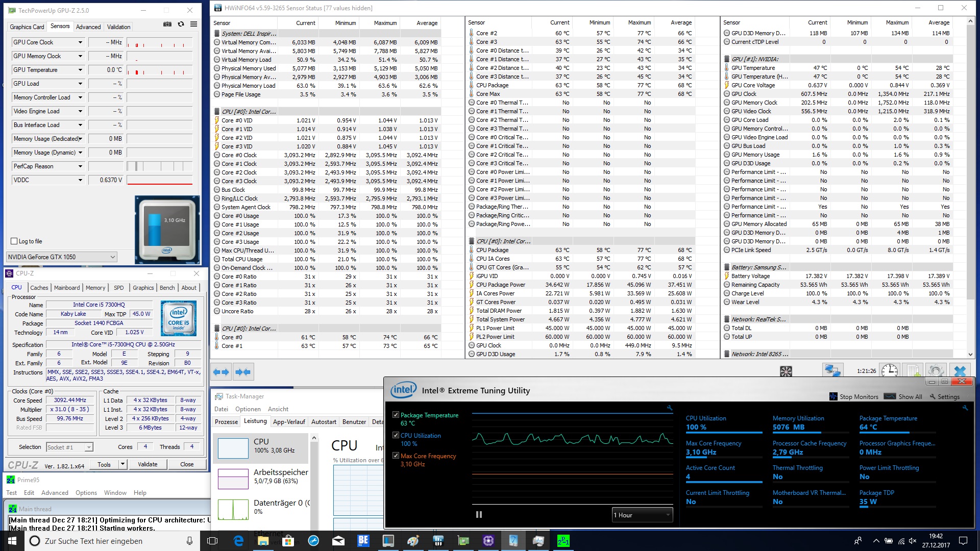Switch to Validation tab in GPU-Z
Image resolution: width=980 pixels, height=551 pixels.
click(118, 27)
